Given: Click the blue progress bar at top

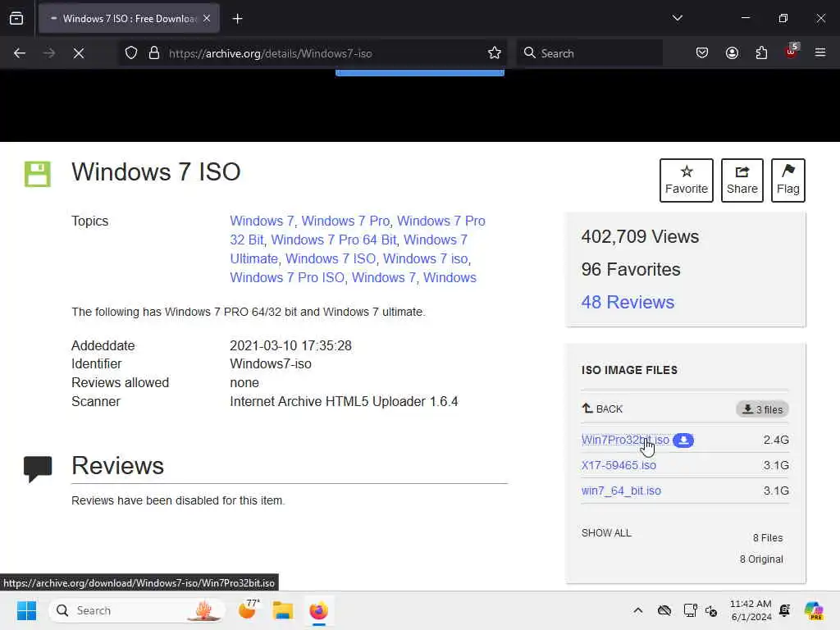Looking at the screenshot, I should point(419,73).
